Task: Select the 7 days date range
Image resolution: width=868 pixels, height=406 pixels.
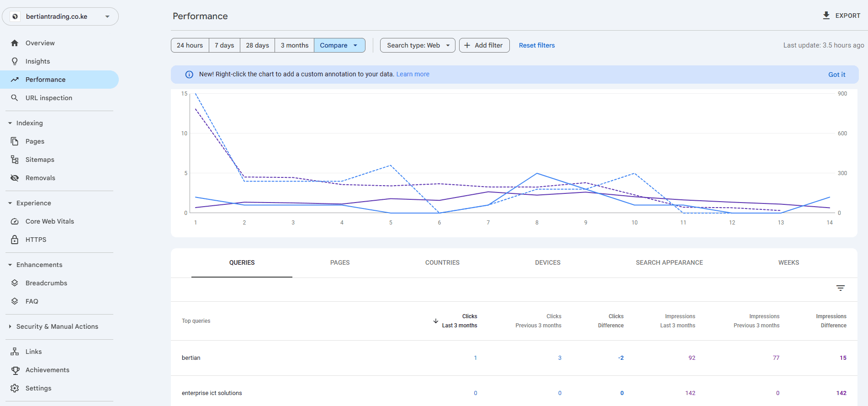Action: click(x=224, y=45)
